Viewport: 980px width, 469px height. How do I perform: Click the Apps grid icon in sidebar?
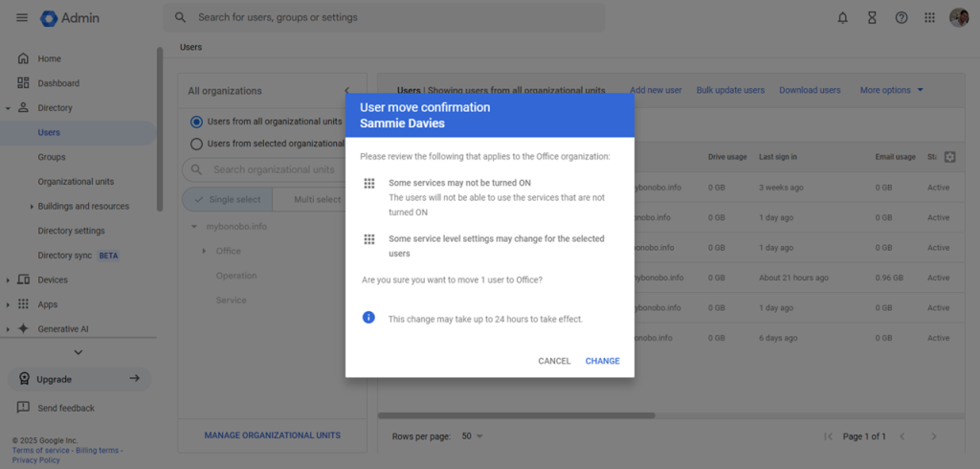[x=23, y=304]
